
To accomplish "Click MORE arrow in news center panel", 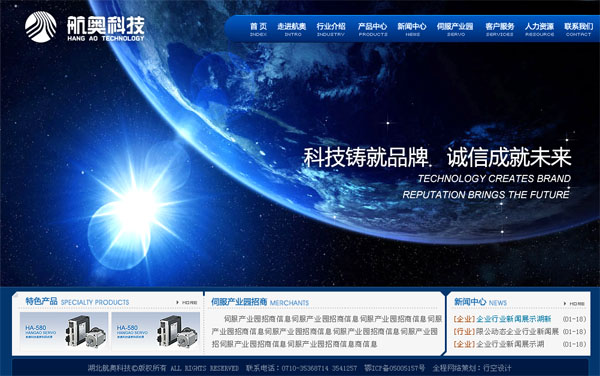I will (574, 303).
